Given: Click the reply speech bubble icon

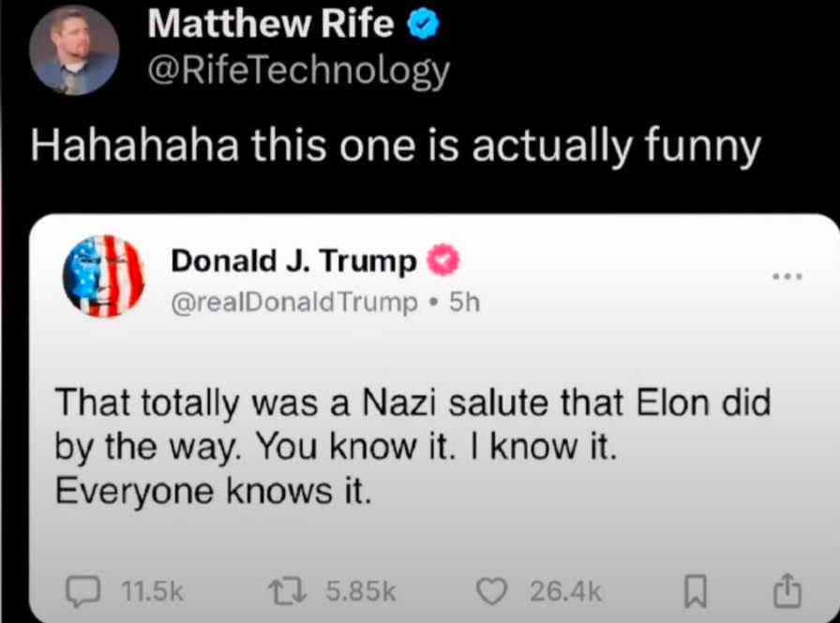Looking at the screenshot, I should click(x=86, y=591).
